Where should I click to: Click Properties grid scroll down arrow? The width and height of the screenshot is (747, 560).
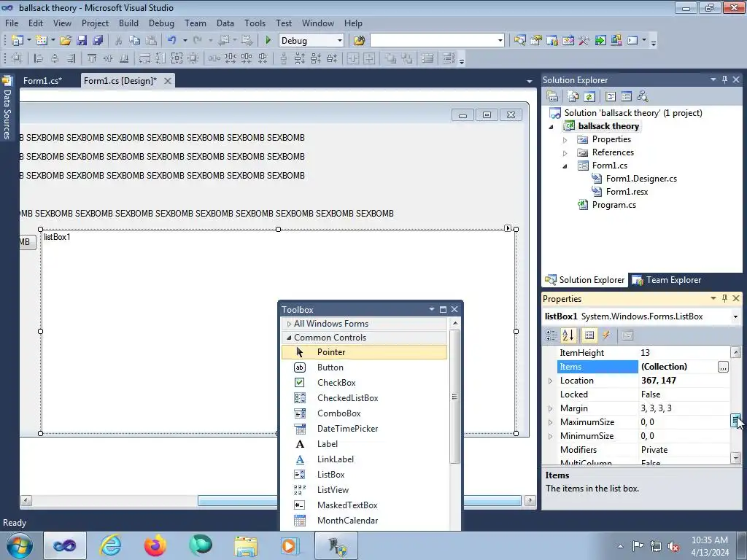(x=735, y=458)
